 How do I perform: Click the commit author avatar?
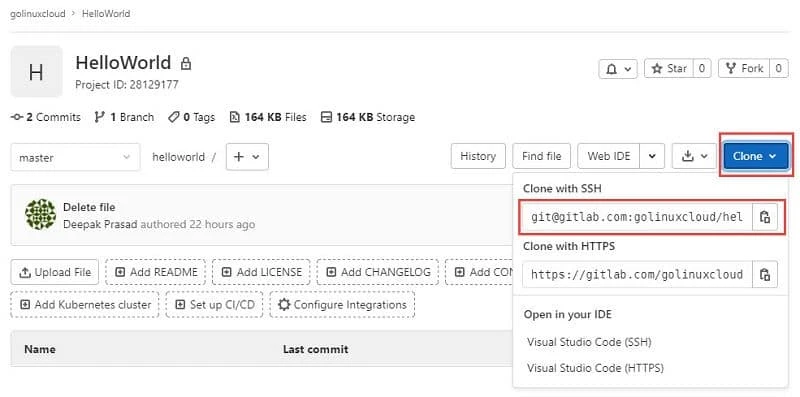[x=40, y=214]
